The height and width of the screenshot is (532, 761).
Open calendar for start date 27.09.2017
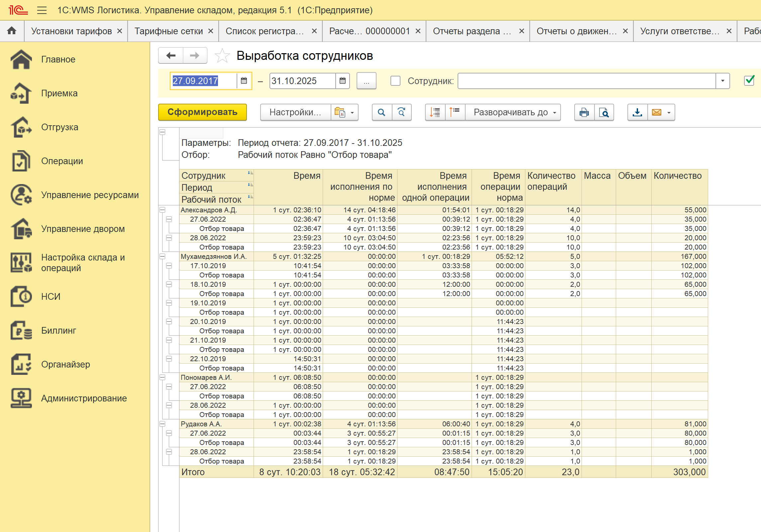click(x=244, y=81)
